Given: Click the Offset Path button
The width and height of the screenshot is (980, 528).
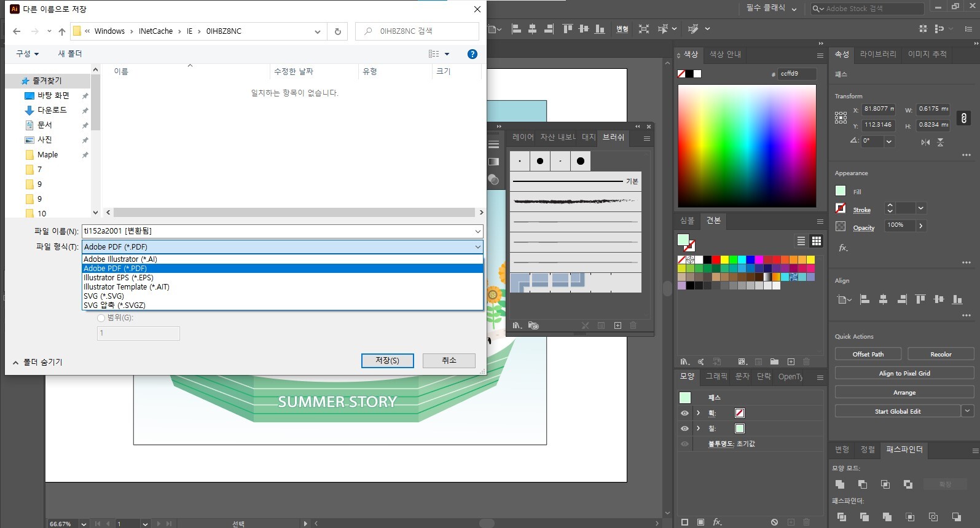Looking at the screenshot, I should tap(868, 354).
